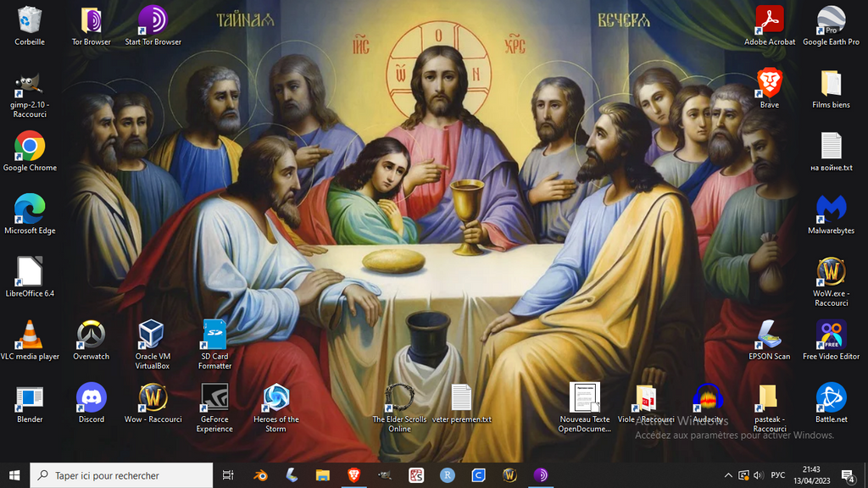Open the clock and calendar flyout

[x=811, y=475]
